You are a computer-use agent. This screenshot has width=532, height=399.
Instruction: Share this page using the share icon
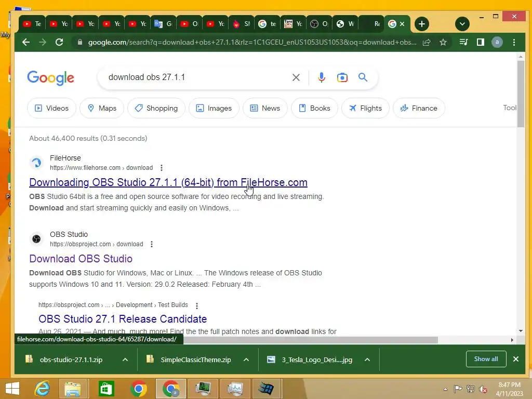[x=427, y=42]
